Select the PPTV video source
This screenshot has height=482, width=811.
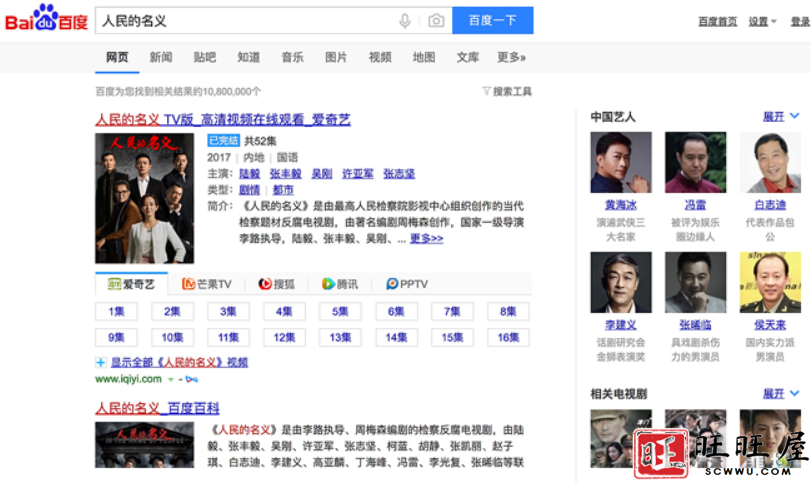407,284
